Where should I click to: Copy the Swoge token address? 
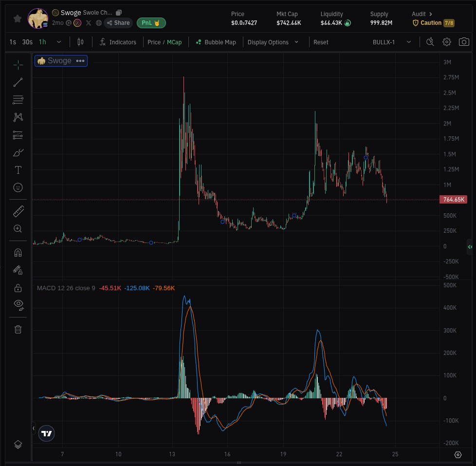point(119,13)
